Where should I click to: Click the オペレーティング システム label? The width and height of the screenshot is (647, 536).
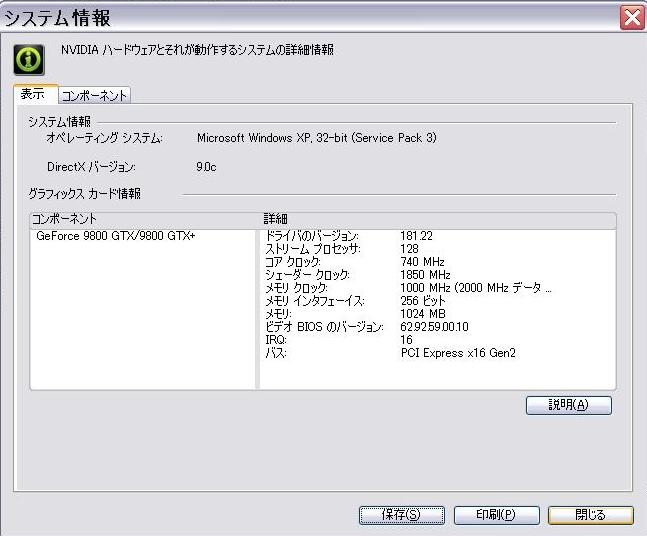coord(104,138)
